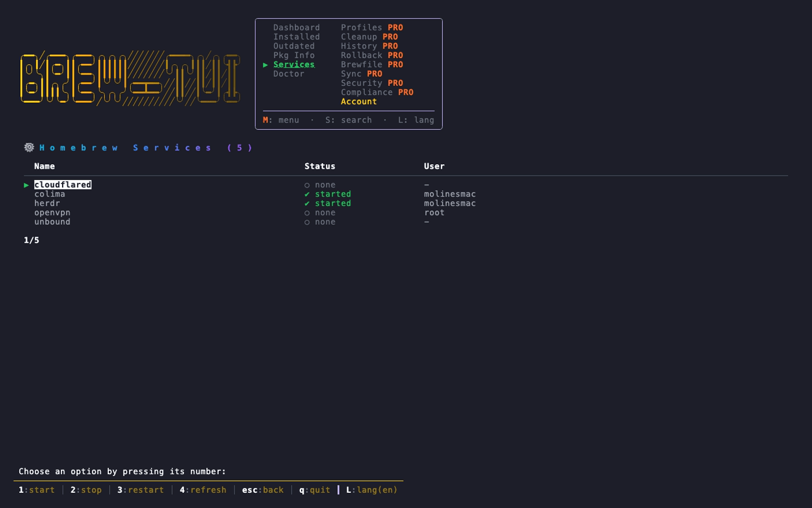The image size is (812, 508).
Task: Click q:quit in the bottom bar
Action: click(x=315, y=490)
